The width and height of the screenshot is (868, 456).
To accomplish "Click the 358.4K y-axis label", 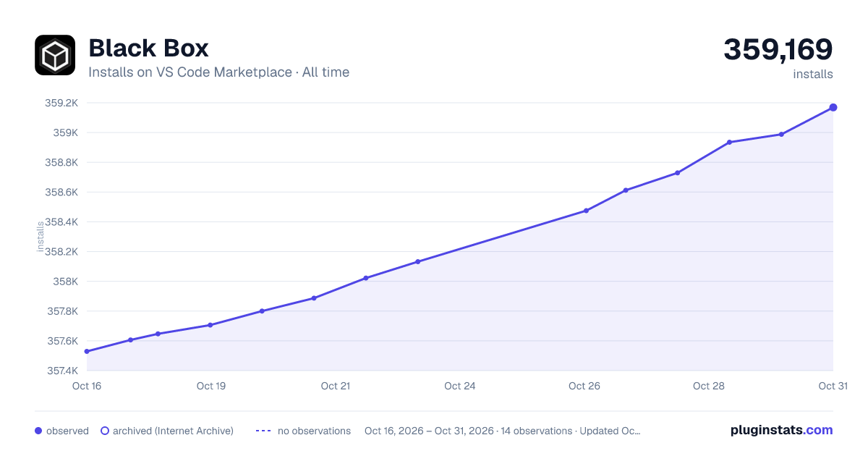I will coord(61,221).
